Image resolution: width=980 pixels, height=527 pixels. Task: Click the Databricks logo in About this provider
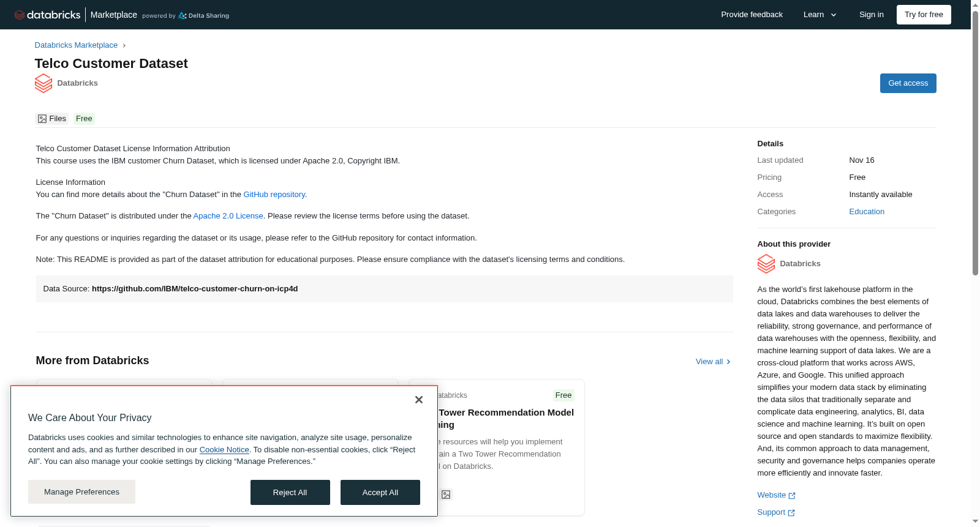point(766,264)
